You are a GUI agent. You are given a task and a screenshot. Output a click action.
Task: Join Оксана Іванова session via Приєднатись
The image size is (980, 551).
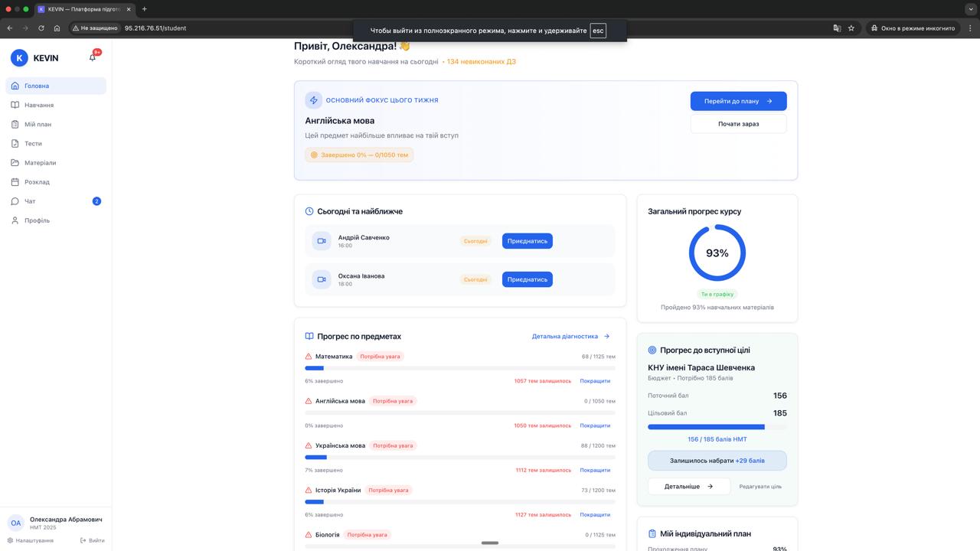click(x=527, y=279)
